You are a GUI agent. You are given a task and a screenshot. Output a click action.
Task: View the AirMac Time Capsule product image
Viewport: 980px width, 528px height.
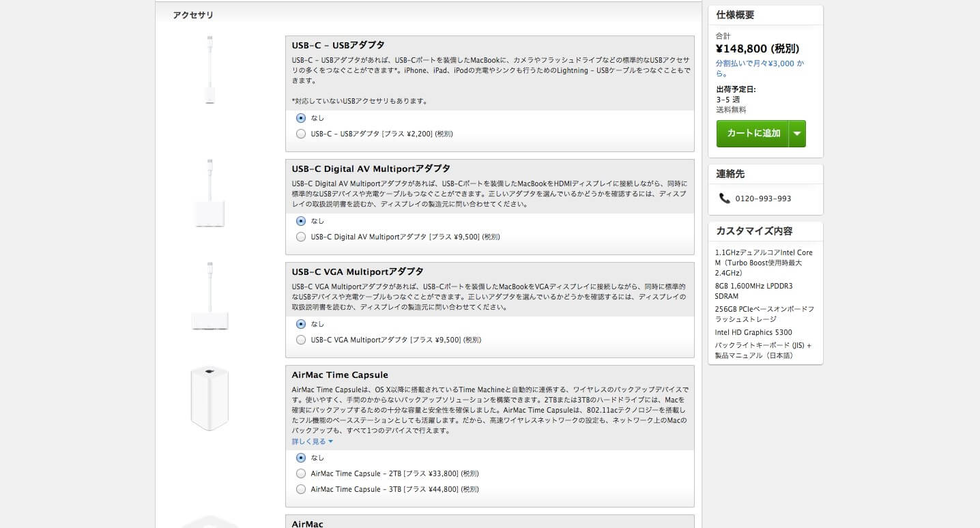[x=210, y=398]
